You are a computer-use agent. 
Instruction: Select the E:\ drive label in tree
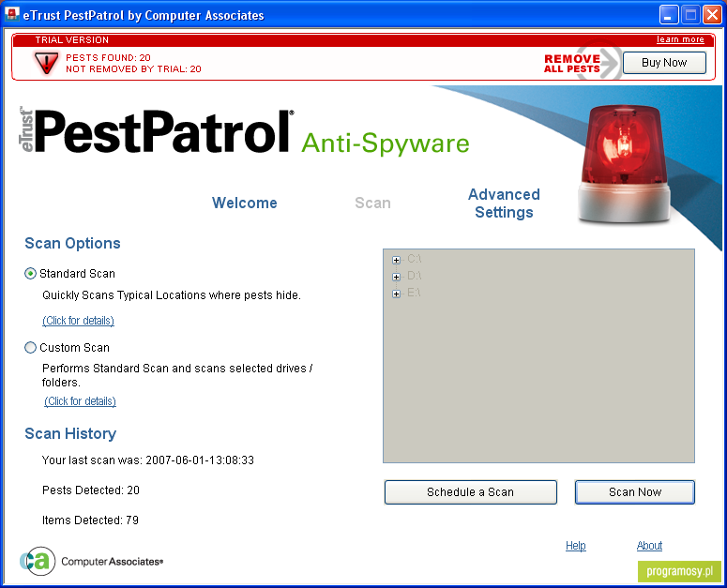tap(414, 293)
